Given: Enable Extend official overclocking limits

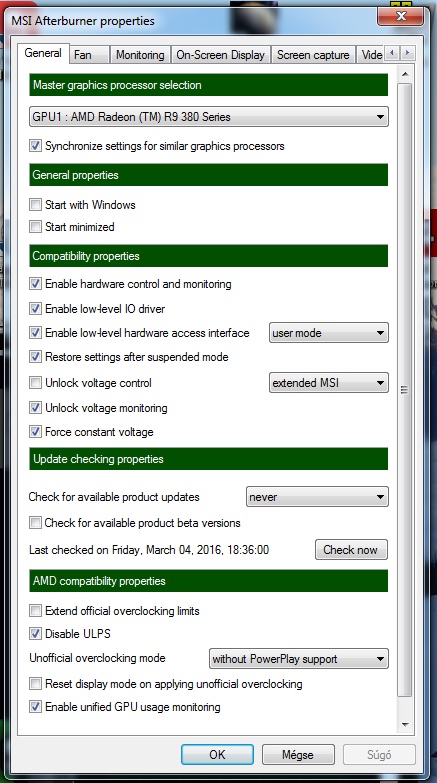Looking at the screenshot, I should click(x=35, y=611).
